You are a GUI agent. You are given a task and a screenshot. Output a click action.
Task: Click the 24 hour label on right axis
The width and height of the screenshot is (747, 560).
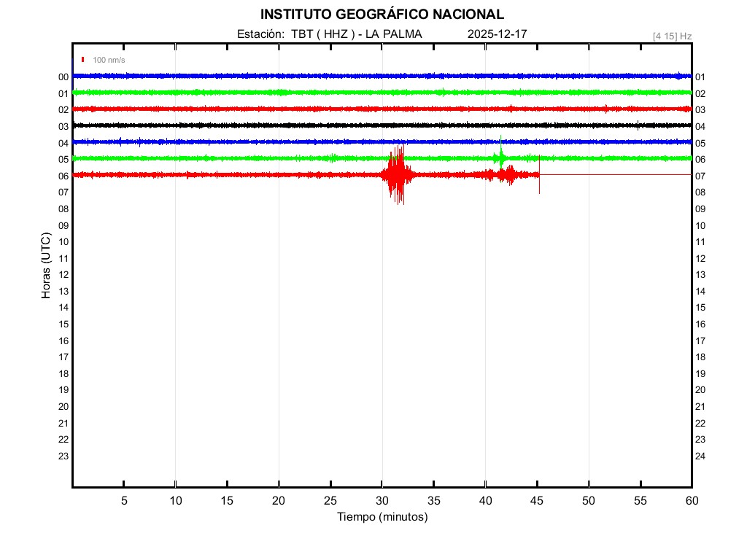click(x=700, y=456)
